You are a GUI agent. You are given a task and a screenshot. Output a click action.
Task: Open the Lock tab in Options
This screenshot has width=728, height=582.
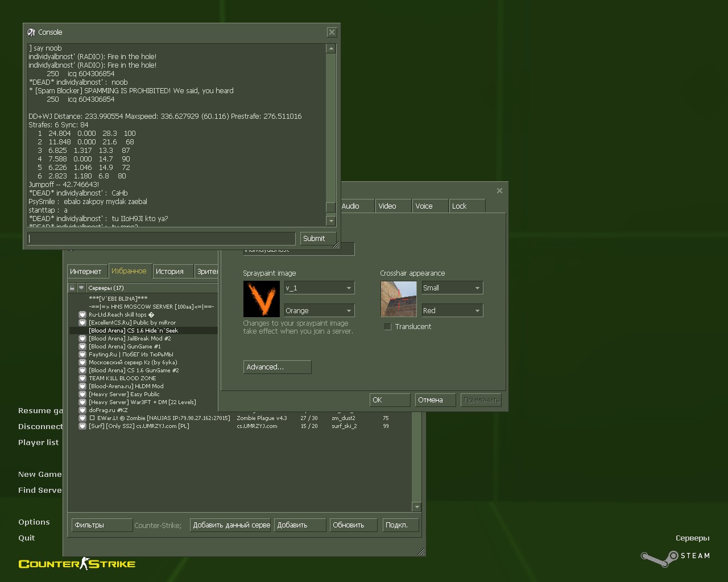click(x=467, y=206)
